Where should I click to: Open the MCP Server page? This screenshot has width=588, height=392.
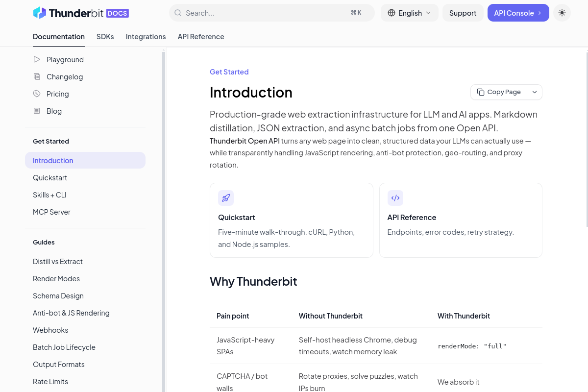[x=85, y=212]
